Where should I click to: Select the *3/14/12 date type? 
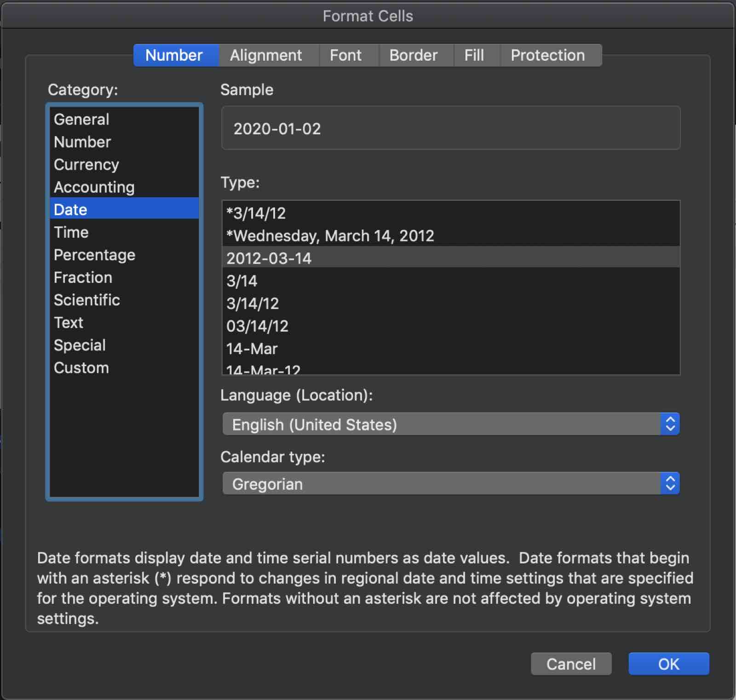pyautogui.click(x=256, y=213)
